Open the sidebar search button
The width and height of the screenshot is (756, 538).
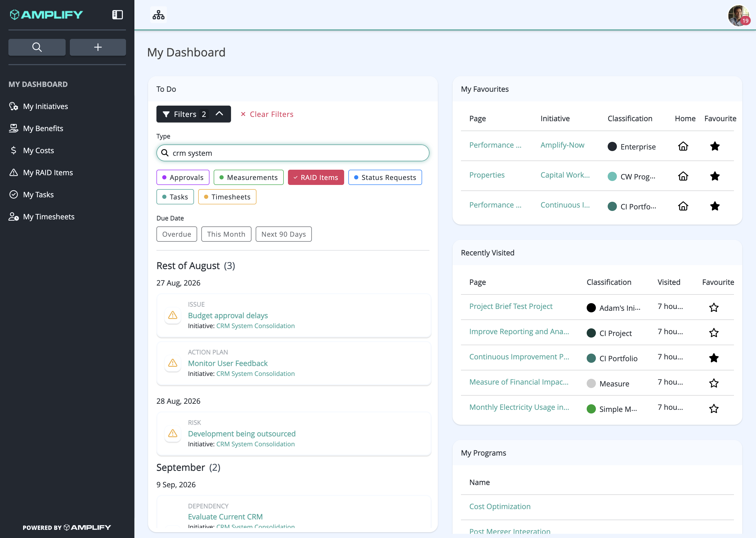point(37,47)
